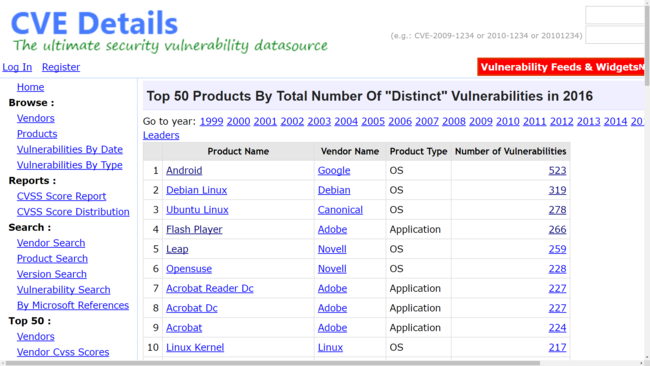Go to year 2005
Image resolution: width=650 pixels, height=366 pixels.
[x=373, y=121]
